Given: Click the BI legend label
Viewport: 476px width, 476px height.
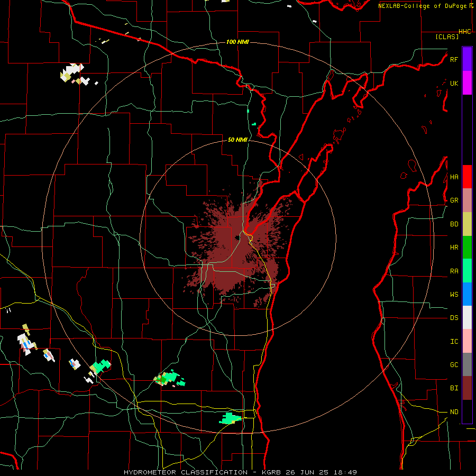Looking at the screenshot, I should pos(454,388).
